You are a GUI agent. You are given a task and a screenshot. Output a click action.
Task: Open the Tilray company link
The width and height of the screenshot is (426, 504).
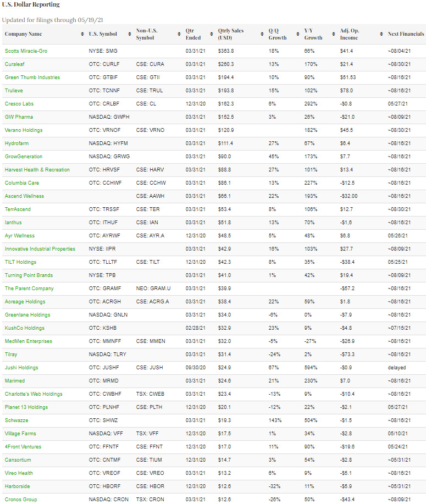[12, 355]
